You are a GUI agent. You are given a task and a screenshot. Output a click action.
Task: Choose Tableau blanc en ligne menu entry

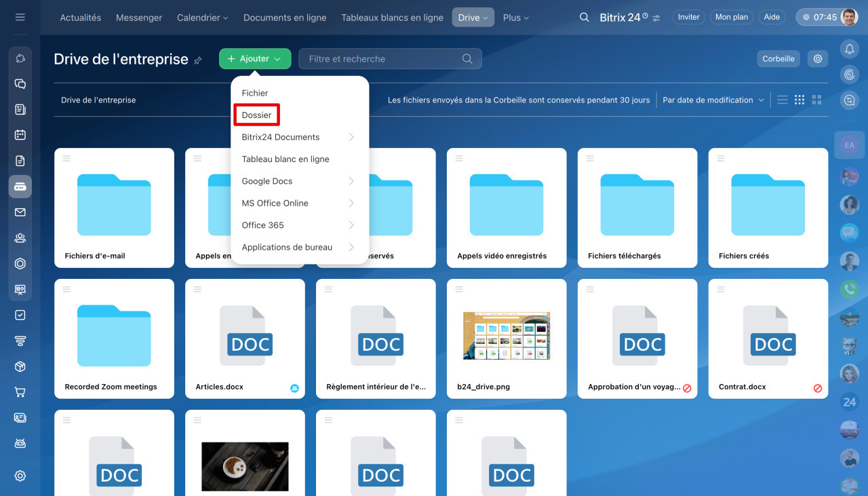285,159
